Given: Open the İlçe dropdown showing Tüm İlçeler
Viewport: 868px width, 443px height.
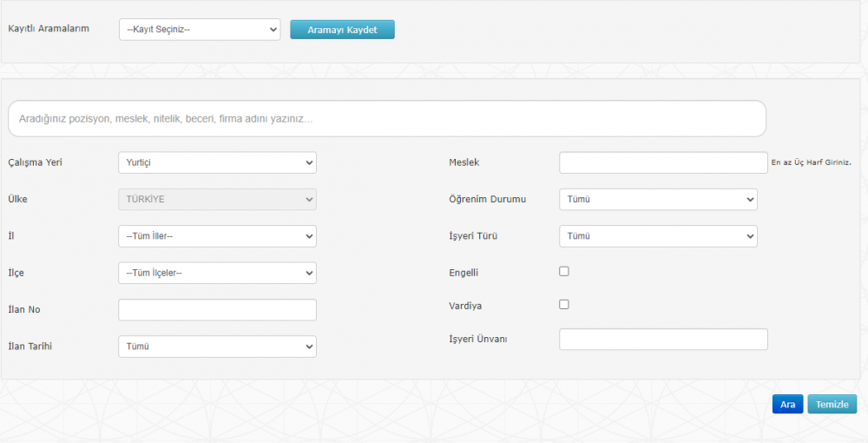Looking at the screenshot, I should click(217, 273).
